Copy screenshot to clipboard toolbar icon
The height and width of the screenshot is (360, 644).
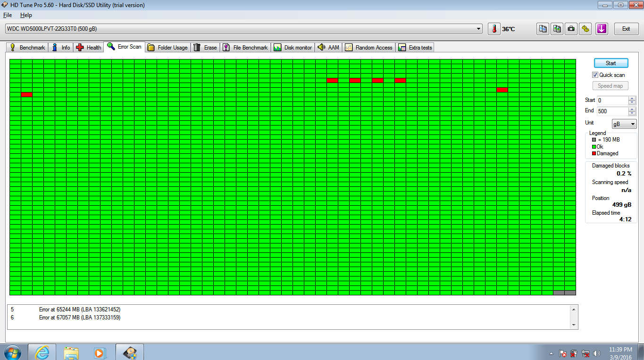(x=557, y=29)
